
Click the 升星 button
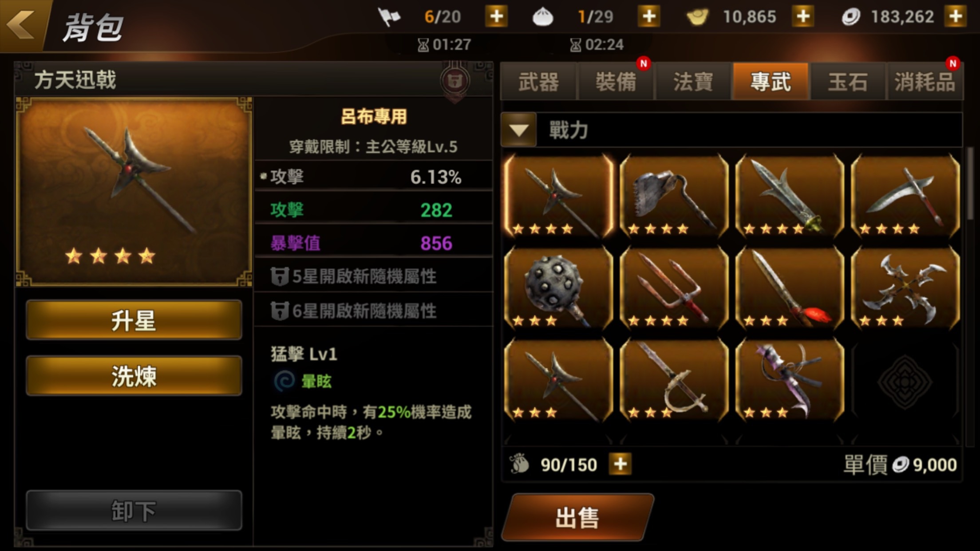coord(134,320)
